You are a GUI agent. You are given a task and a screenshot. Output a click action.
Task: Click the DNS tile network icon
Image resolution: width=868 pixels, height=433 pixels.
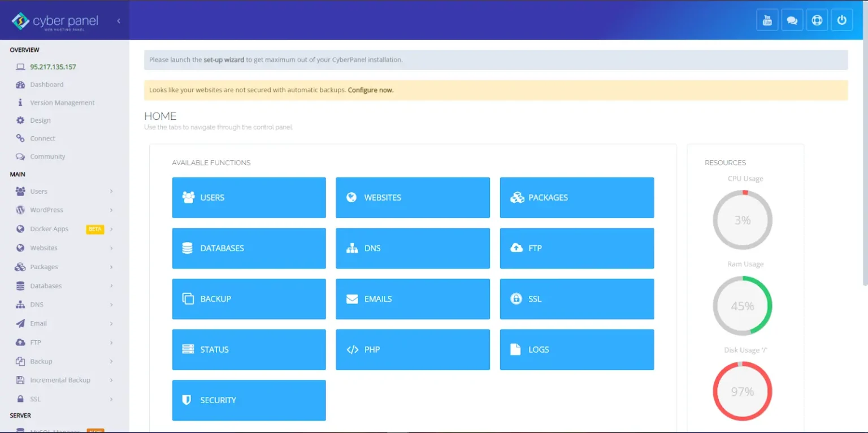[352, 248]
